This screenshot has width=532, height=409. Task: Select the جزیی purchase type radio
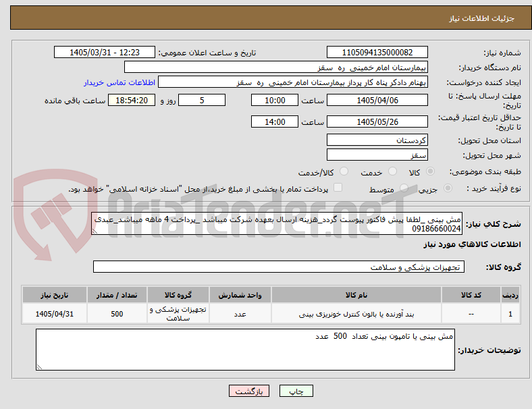pos(448,188)
